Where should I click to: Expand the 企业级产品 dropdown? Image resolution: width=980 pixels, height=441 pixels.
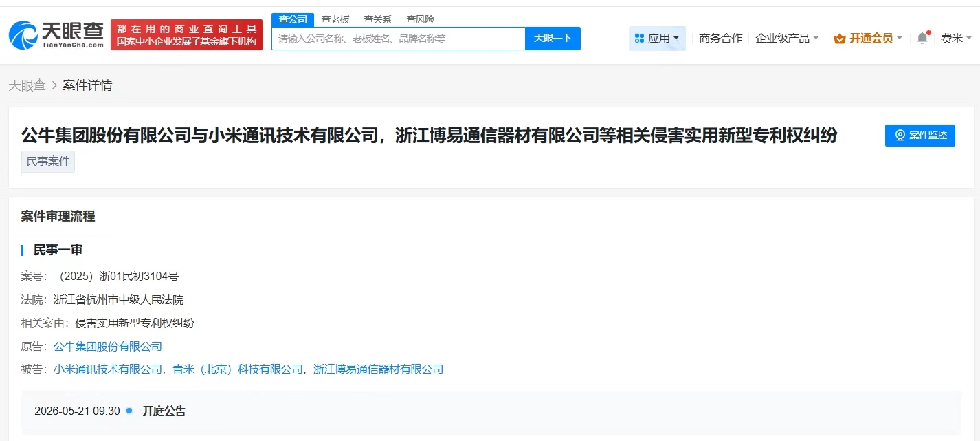click(787, 39)
